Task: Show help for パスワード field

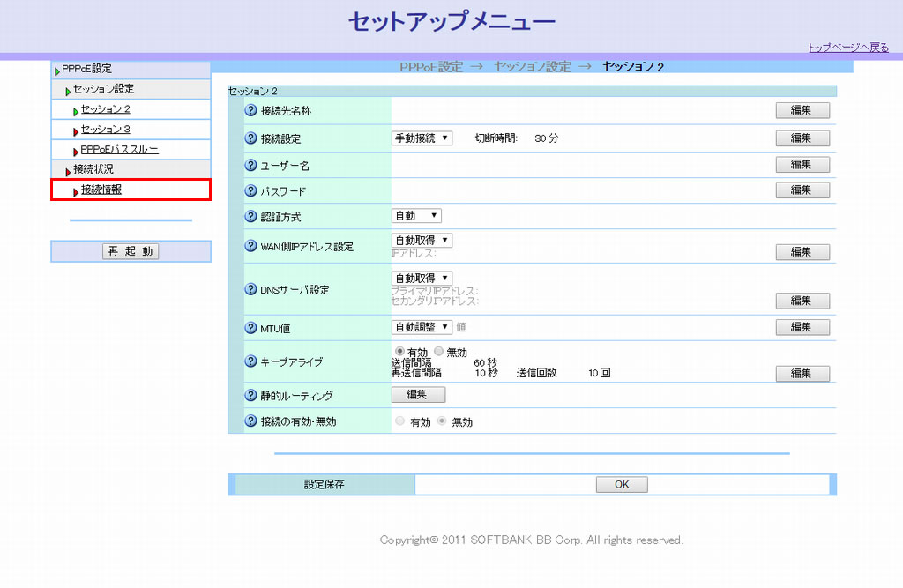Action: [250, 190]
